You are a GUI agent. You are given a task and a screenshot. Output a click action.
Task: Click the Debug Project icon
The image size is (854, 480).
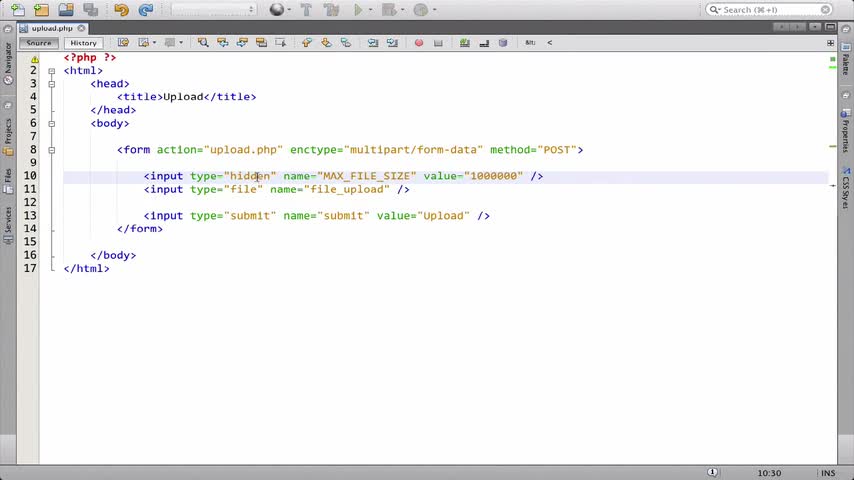click(389, 10)
